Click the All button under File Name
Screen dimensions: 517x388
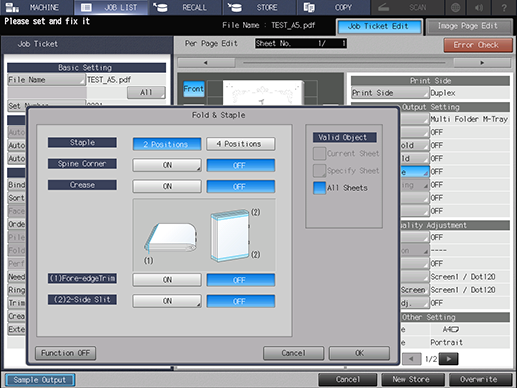[146, 93]
